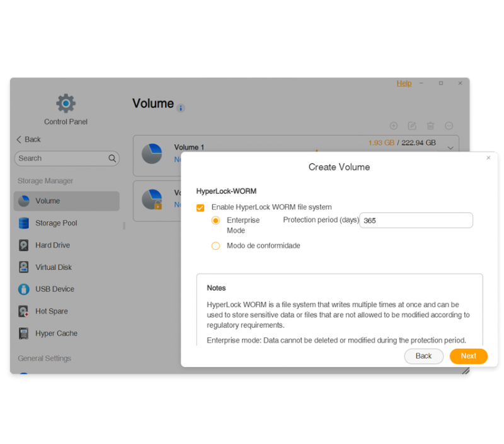The height and width of the screenshot is (444, 504).
Task: Close the Create Volume dialog
Action: point(489,158)
